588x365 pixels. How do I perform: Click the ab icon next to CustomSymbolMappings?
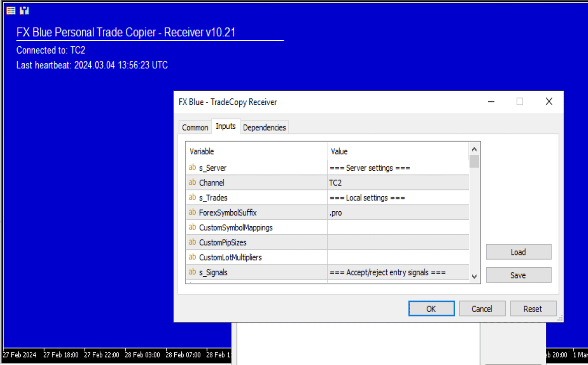192,227
